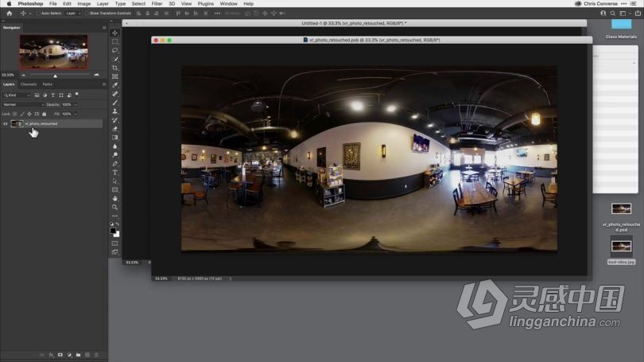644x362 pixels.
Task: Select the Path Selection tool
Action: (x=115, y=181)
